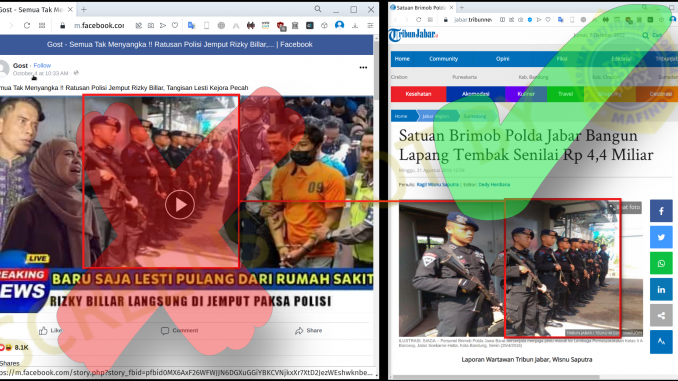Reload the Facebook page
The image size is (678, 381).
27,26
